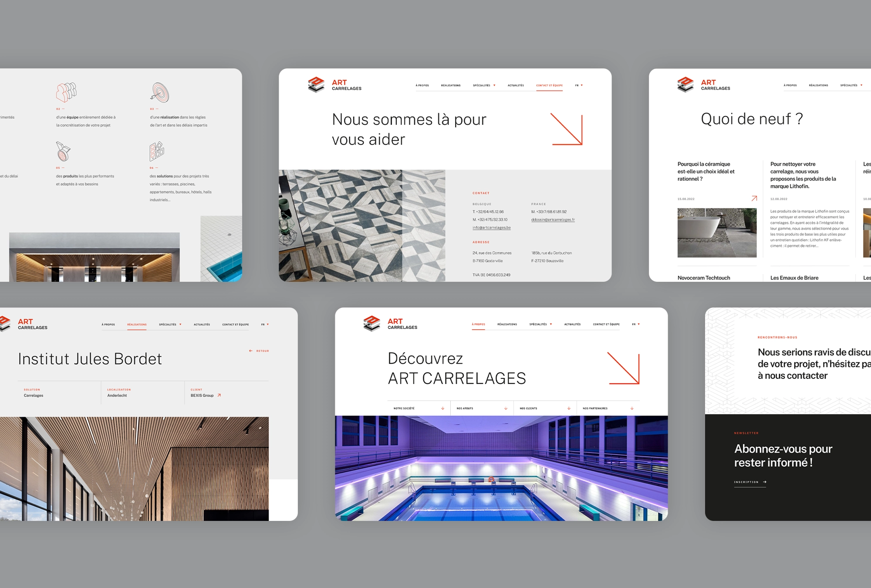Click the ddossin@artcarrelages.fr email link
This screenshot has height=588, width=871.
pos(553,220)
